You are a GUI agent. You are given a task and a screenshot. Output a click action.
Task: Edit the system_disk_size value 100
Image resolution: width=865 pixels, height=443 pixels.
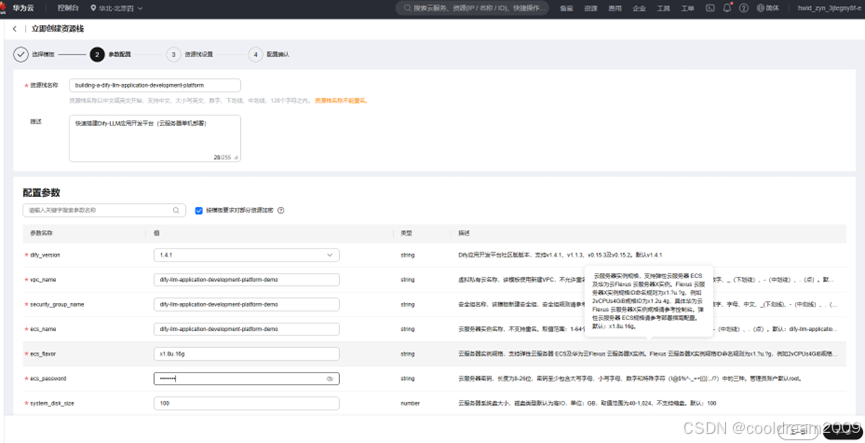(247, 403)
